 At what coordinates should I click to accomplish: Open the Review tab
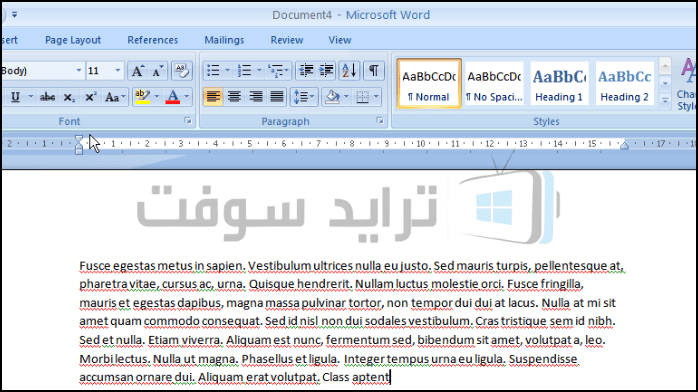[x=287, y=40]
